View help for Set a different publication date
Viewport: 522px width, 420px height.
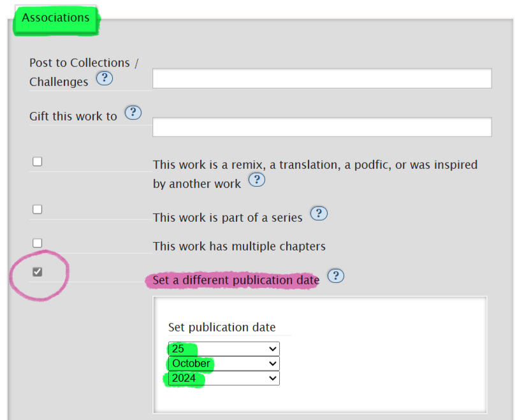click(x=335, y=276)
